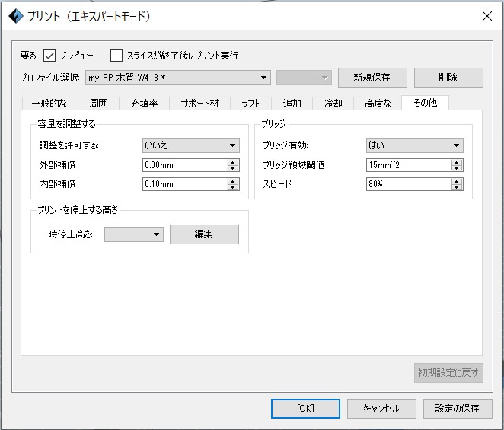Open the ブリッジ有効 dropdown
This screenshot has height=430, width=504.
[x=415, y=145]
